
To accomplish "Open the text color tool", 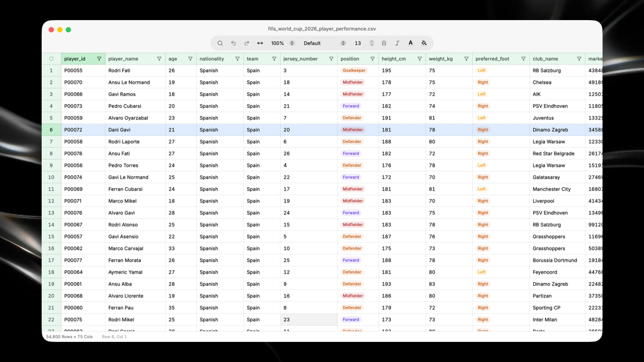I will [411, 43].
